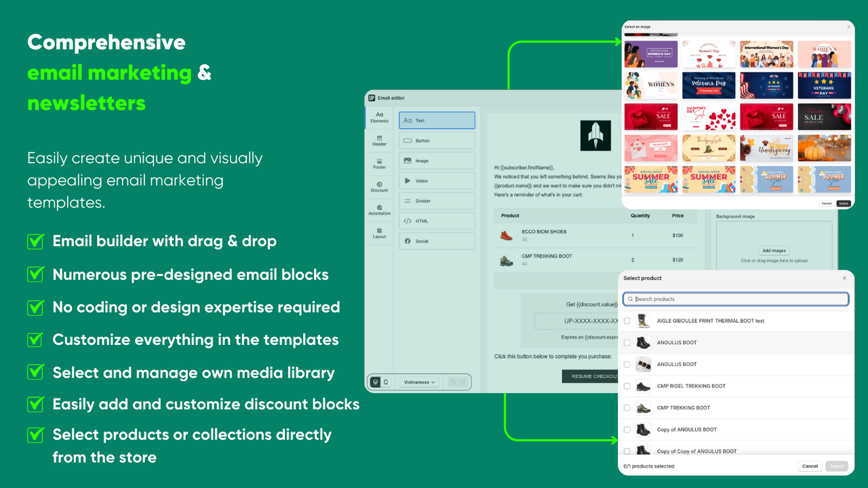868x488 pixels.
Task: Click the Add images button
Action: click(774, 251)
